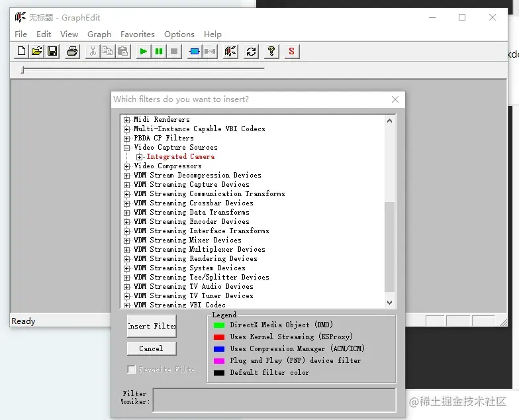This screenshot has height=420, width=519.
Task: Click the Cut scissors icon
Action: 93,52
